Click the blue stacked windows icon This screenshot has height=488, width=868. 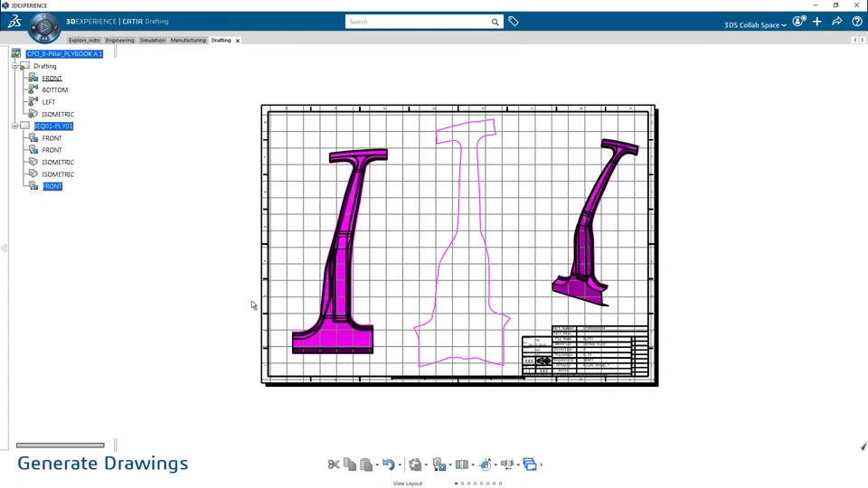(x=530, y=465)
